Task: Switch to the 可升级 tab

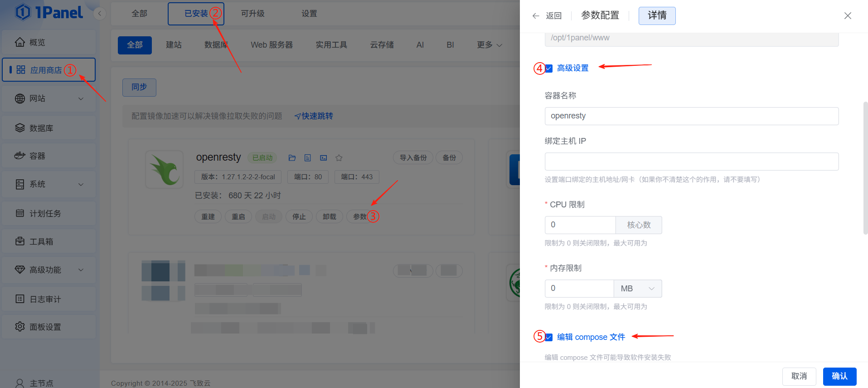Action: coord(252,14)
